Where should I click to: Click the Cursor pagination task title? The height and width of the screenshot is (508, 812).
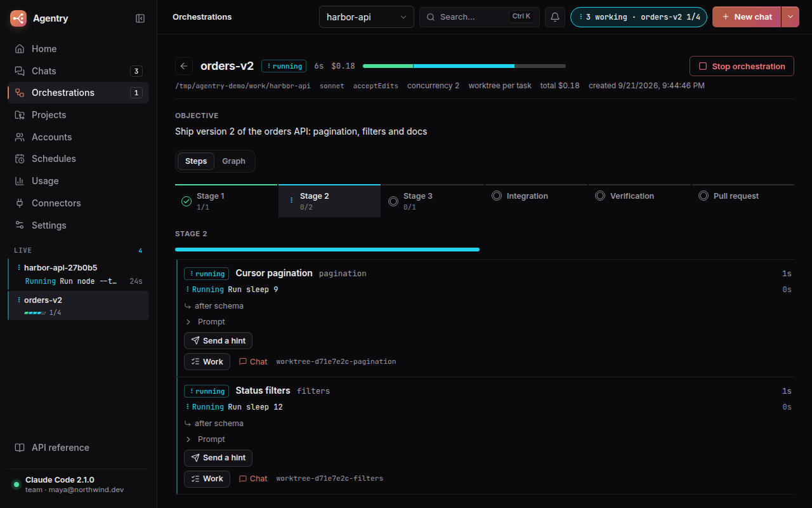274,273
